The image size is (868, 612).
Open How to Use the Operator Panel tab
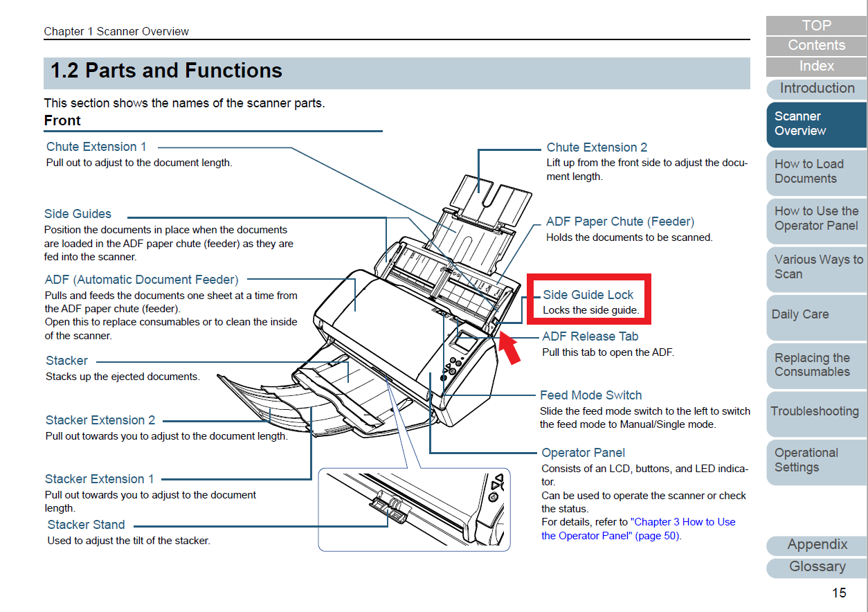pos(816,219)
